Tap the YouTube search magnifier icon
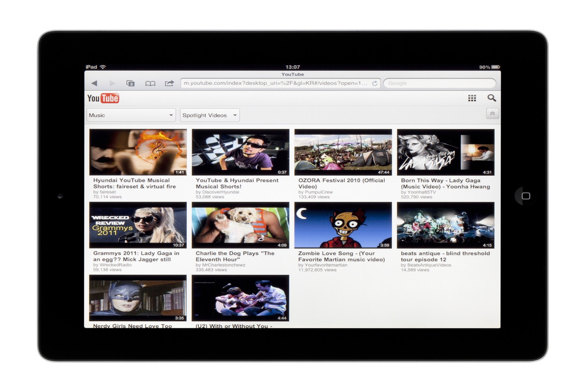588x392 pixels. tap(492, 98)
